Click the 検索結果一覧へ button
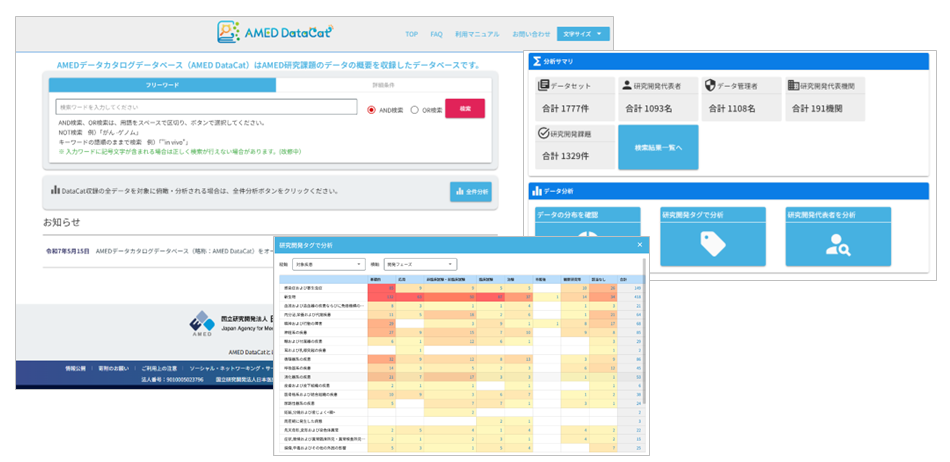The width and height of the screenshot is (950, 462). click(658, 147)
